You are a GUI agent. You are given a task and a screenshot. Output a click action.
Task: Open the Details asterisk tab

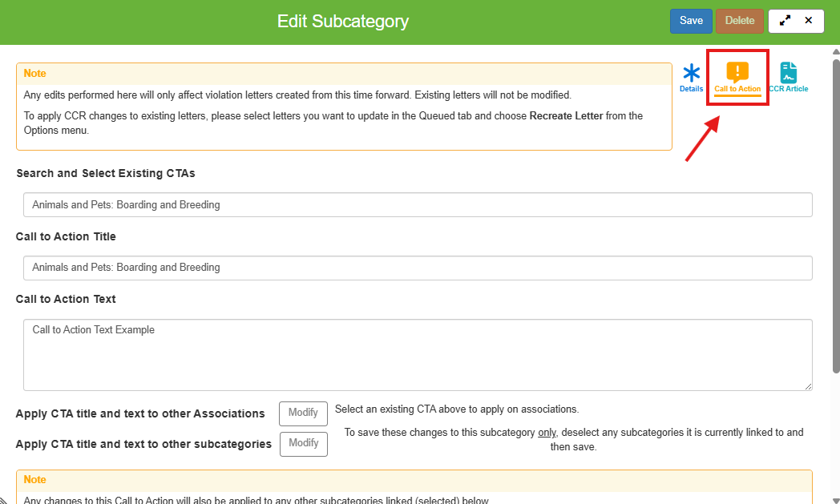pos(691,74)
